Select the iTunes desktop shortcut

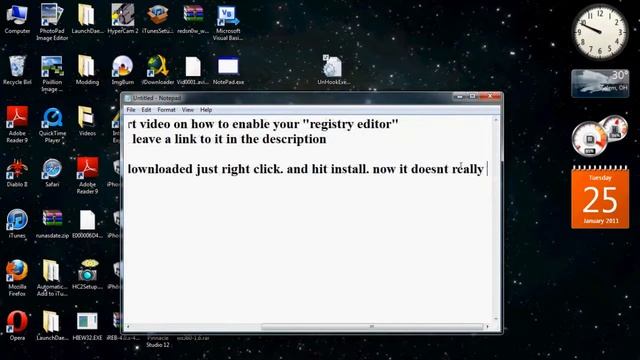(x=17, y=224)
